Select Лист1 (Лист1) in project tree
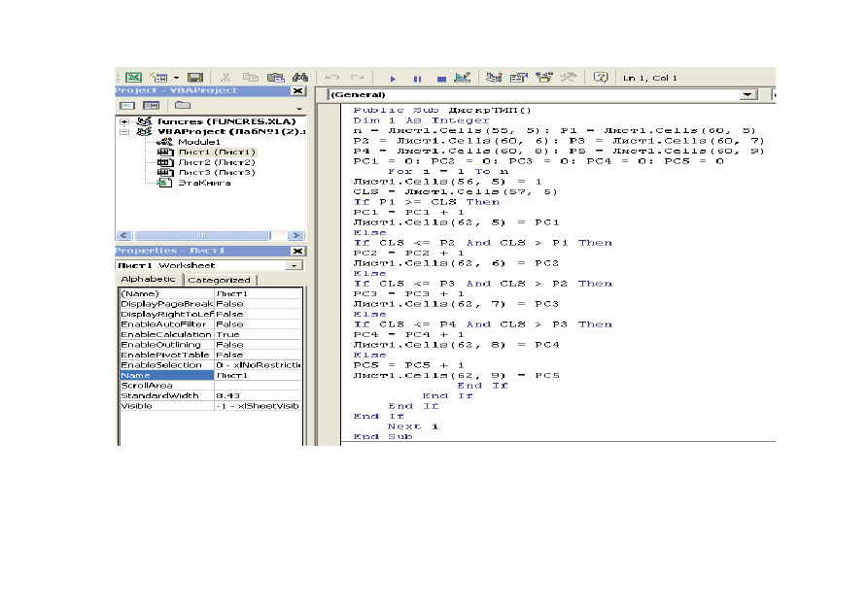 click(x=217, y=153)
